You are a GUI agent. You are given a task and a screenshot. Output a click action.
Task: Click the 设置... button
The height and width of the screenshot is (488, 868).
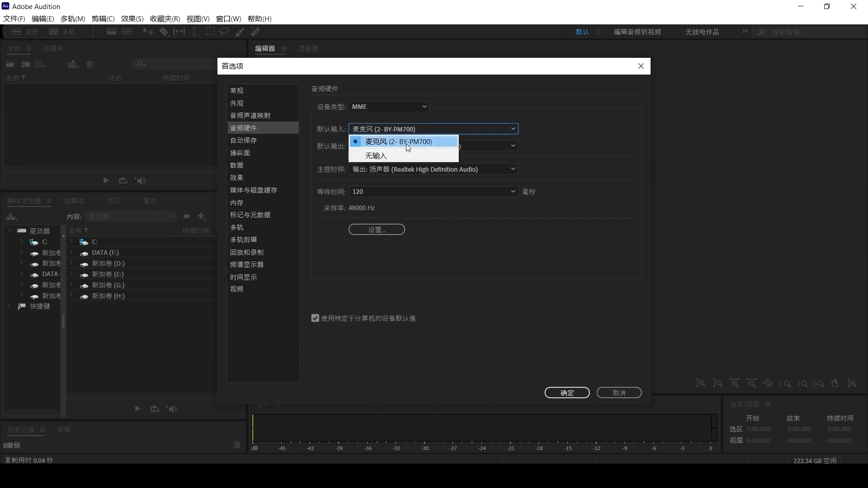coord(376,230)
